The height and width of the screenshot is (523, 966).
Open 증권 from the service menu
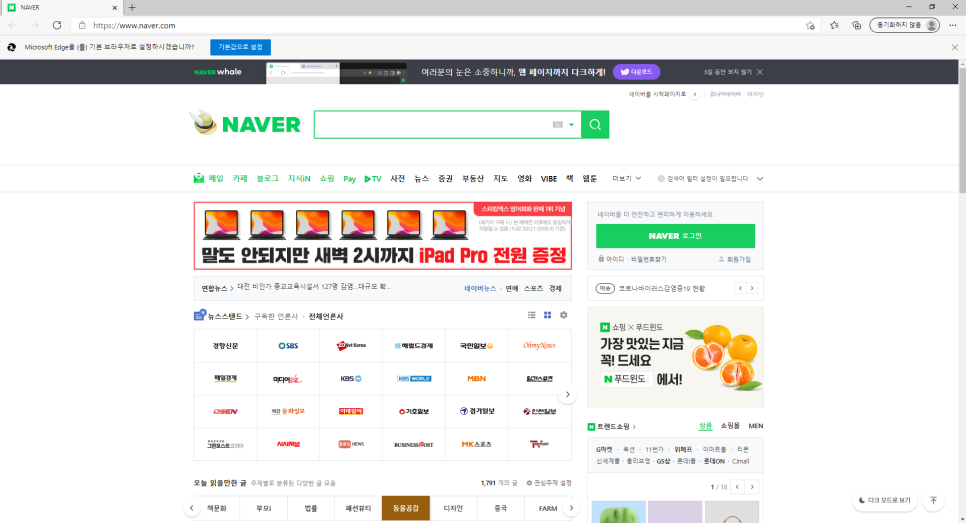click(445, 179)
